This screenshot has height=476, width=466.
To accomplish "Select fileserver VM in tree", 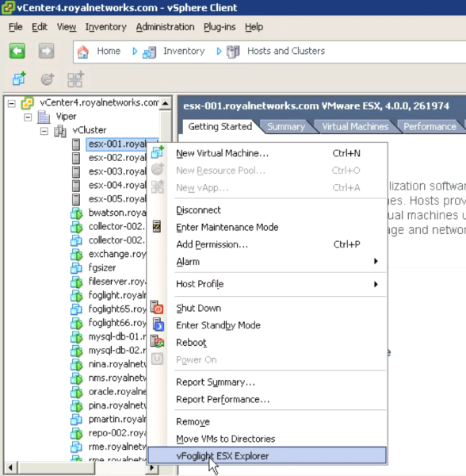I will click(117, 282).
